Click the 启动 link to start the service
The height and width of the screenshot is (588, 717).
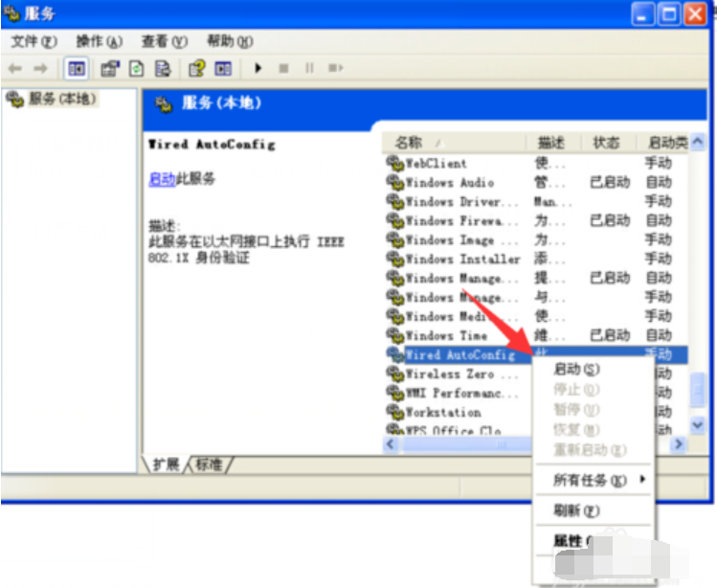[x=161, y=179]
